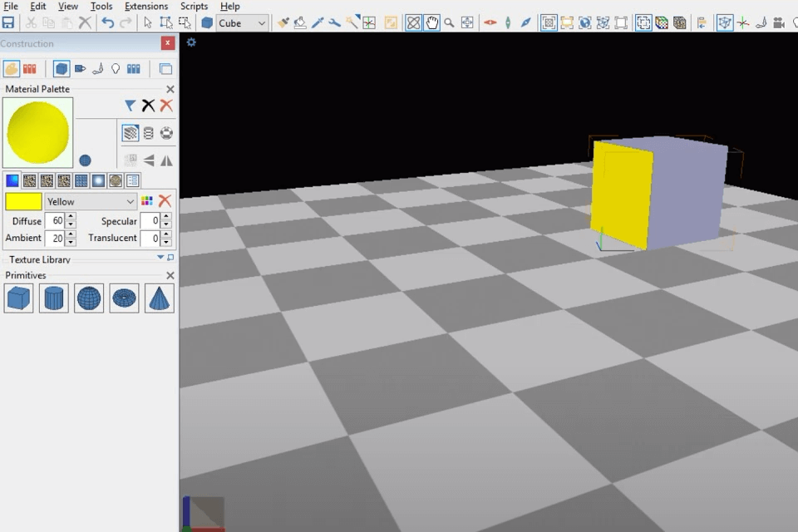Toggle the crosshair selection mode button
The height and width of the screenshot is (532, 798).
370,22
